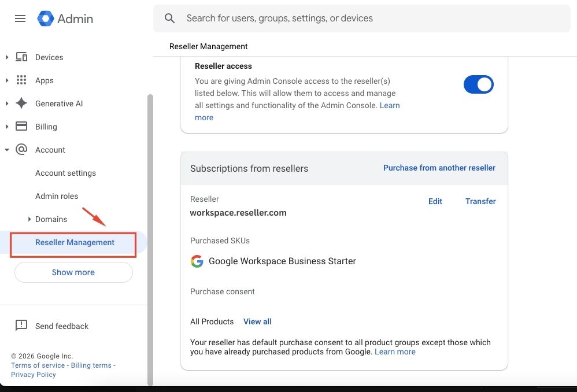This screenshot has width=577, height=392.
Task: Select the Generative AI sparkle icon
Action: (x=21, y=103)
